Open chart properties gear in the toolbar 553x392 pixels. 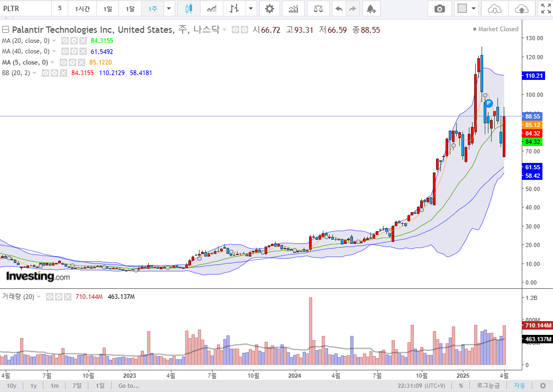(269, 8)
